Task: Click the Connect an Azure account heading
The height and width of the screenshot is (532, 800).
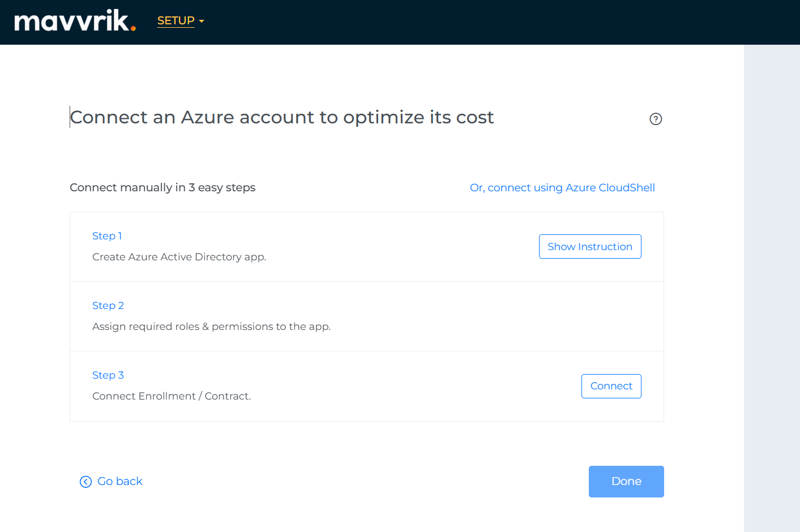Action: click(x=282, y=117)
